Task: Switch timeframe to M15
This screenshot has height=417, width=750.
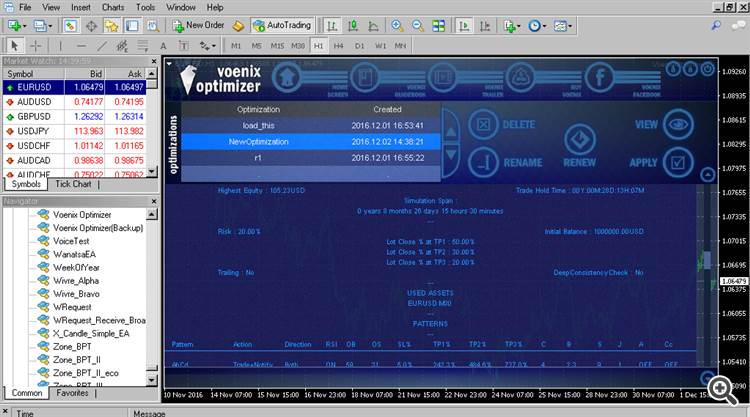Action: (277, 46)
